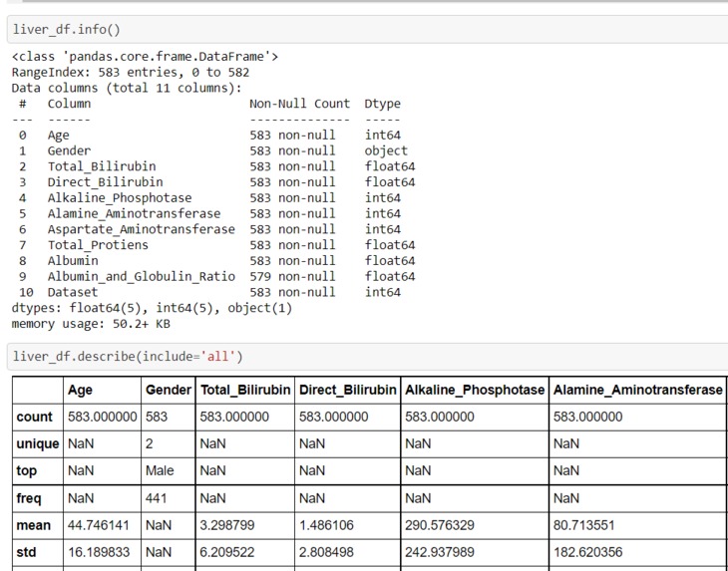Click the 'dtypes: float64(5), int64(5), object(1)' line

pyautogui.click(x=152, y=308)
